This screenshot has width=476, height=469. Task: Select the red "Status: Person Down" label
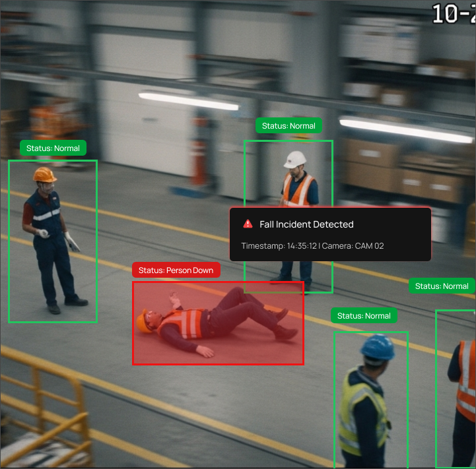click(x=176, y=270)
